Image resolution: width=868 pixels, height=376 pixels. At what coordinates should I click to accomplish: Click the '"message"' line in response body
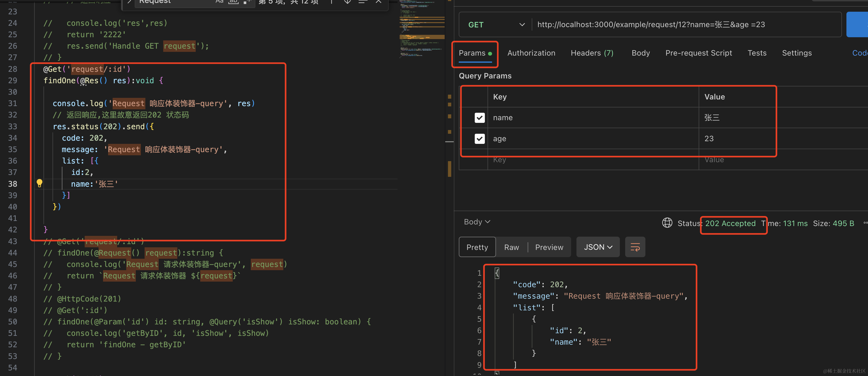[x=600, y=296]
